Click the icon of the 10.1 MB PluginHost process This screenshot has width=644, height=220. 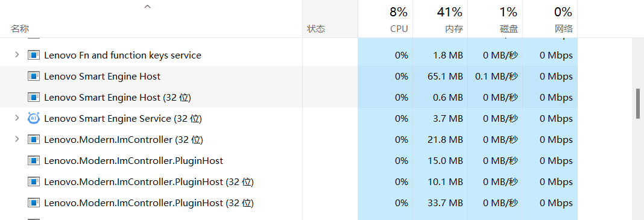click(33, 181)
